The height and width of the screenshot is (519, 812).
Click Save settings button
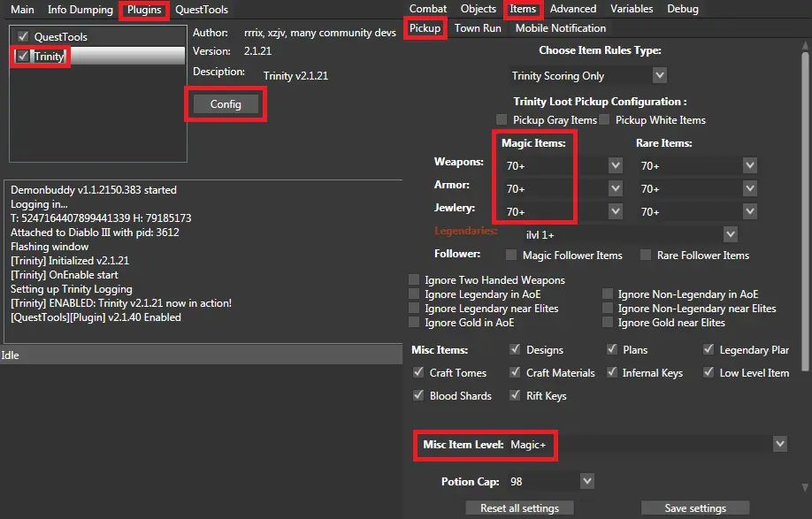pos(695,508)
